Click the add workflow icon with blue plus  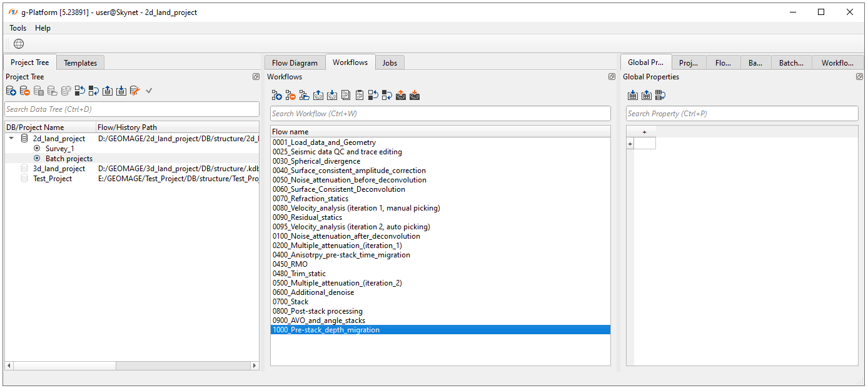[x=277, y=96]
